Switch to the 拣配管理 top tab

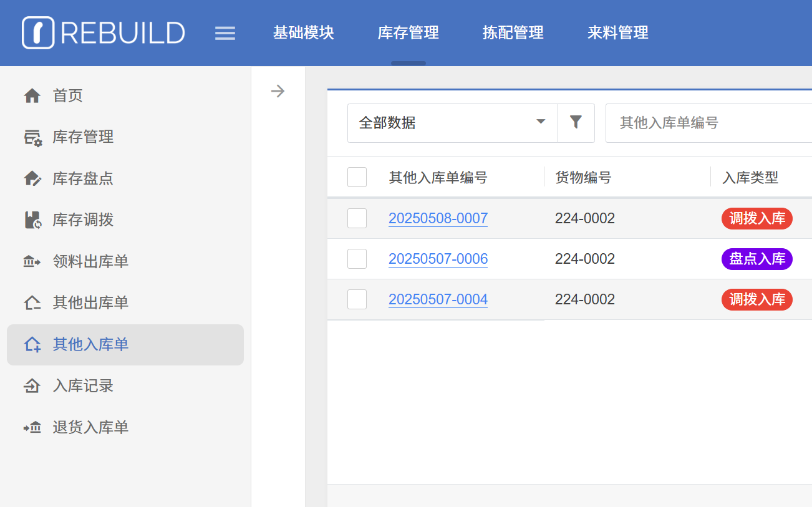(513, 32)
